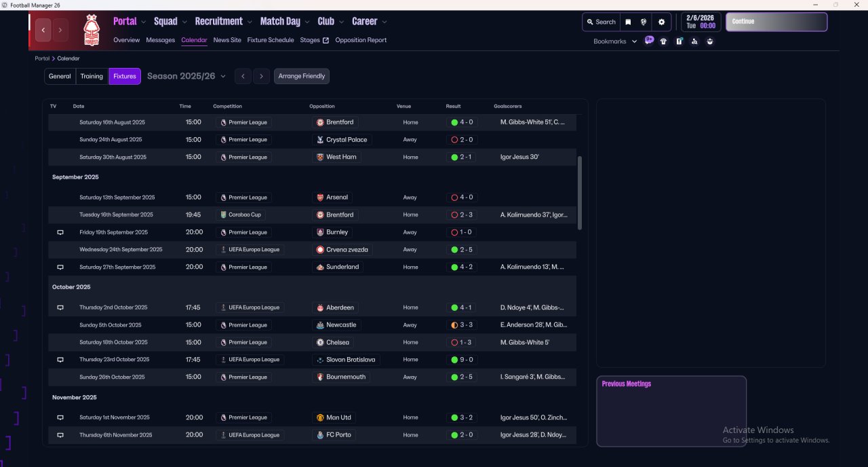
Task: Open the Overview tab
Action: coord(127,40)
